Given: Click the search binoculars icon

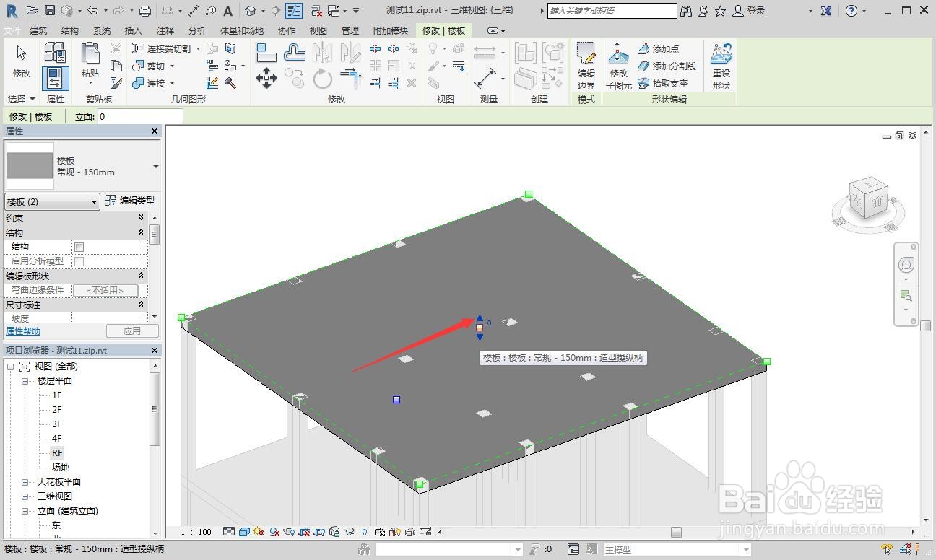Looking at the screenshot, I should (685, 11).
